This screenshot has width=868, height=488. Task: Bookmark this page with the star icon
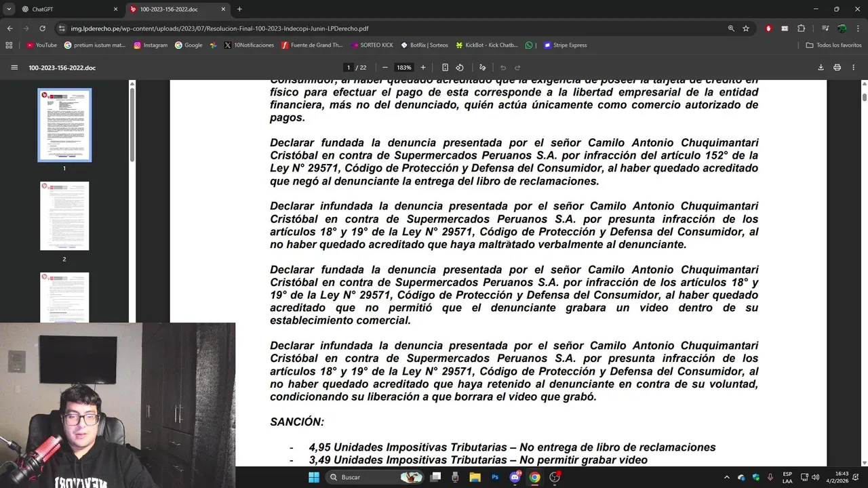746,28
